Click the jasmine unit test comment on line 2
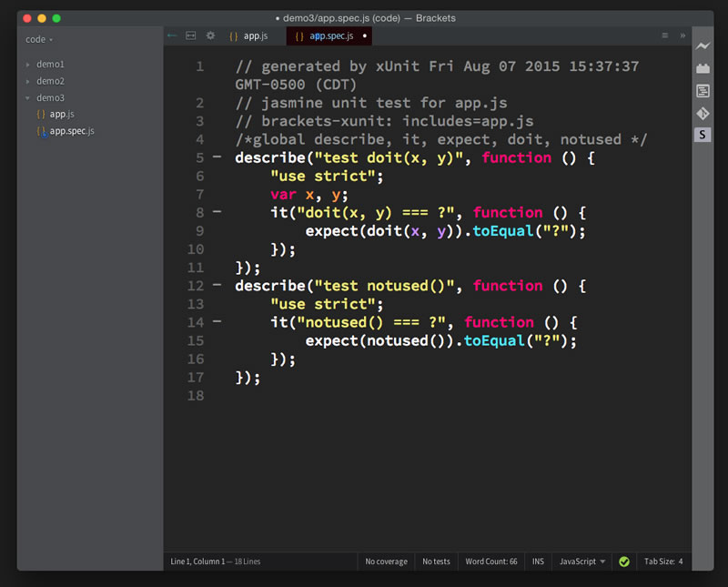728x587 pixels. pos(371,103)
